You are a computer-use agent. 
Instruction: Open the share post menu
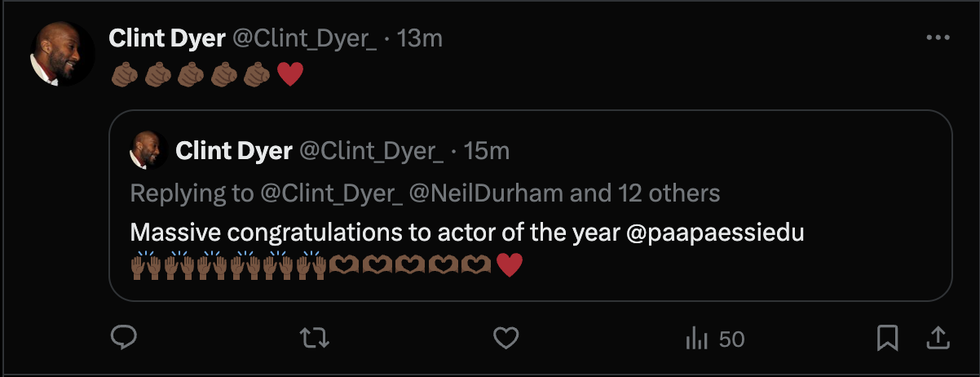(x=938, y=337)
